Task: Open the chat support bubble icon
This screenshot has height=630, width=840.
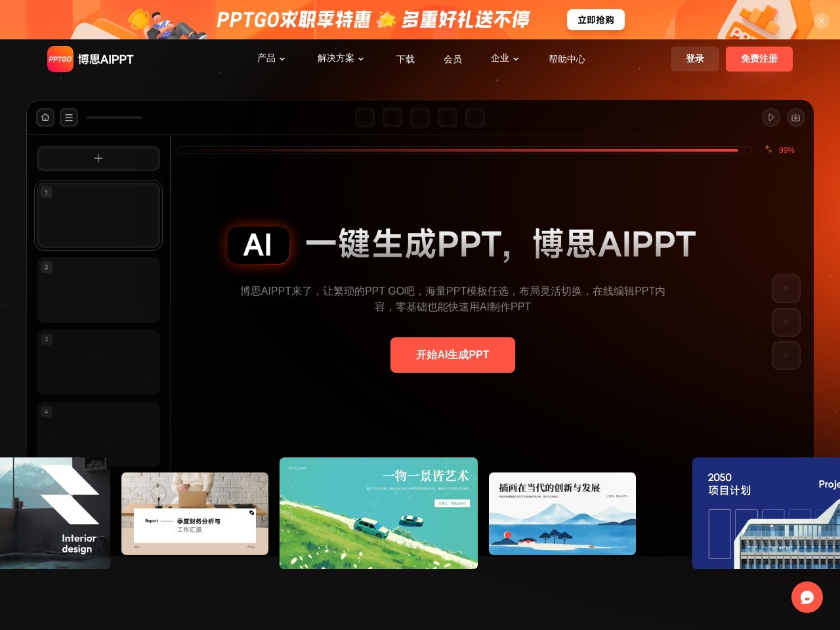Action: point(807,597)
